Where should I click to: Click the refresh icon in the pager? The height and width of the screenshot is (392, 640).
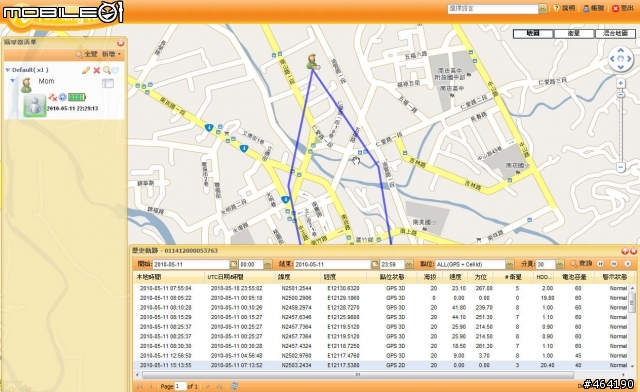pos(234,386)
